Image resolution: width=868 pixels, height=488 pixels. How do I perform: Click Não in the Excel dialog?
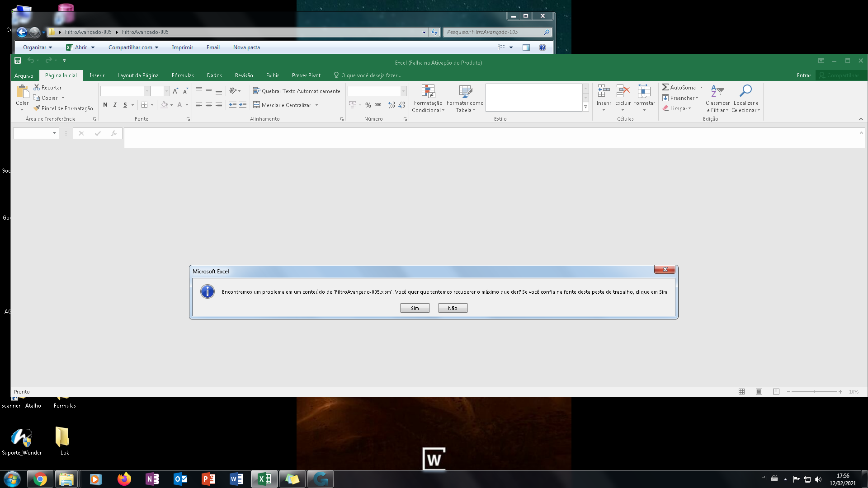pos(453,308)
